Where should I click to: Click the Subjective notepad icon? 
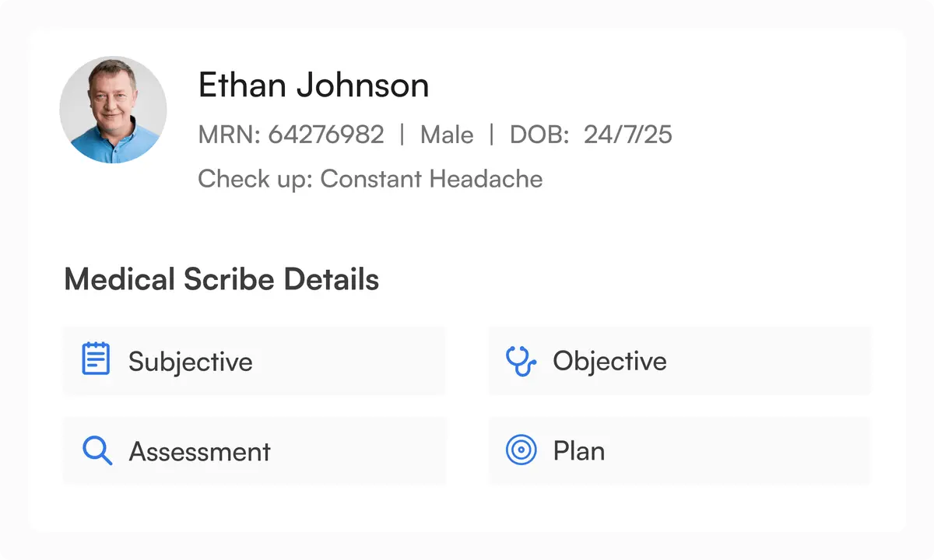96,359
